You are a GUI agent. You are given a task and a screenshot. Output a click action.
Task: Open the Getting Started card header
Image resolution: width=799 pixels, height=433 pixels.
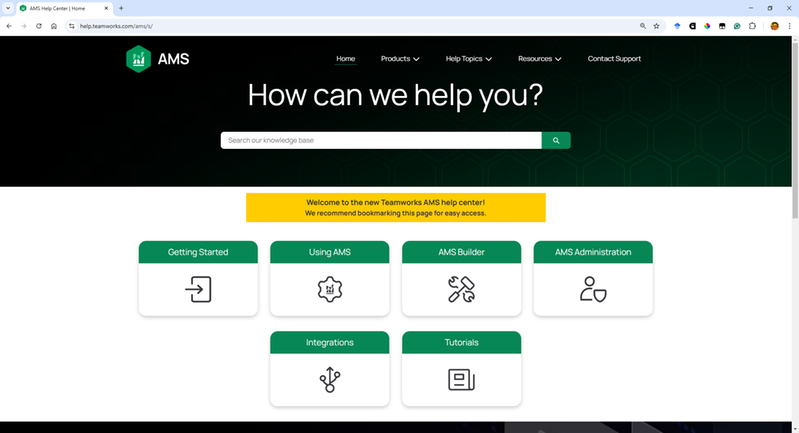click(x=198, y=252)
